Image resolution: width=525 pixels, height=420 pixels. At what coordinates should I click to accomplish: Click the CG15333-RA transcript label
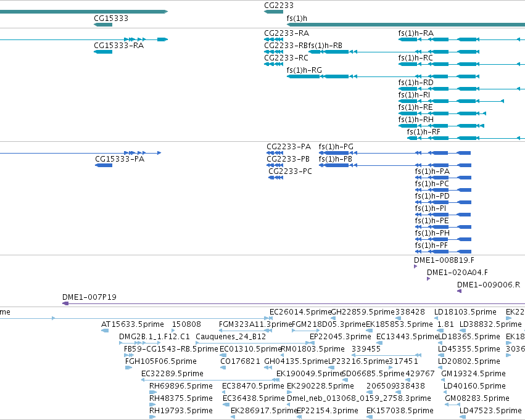tap(119, 46)
